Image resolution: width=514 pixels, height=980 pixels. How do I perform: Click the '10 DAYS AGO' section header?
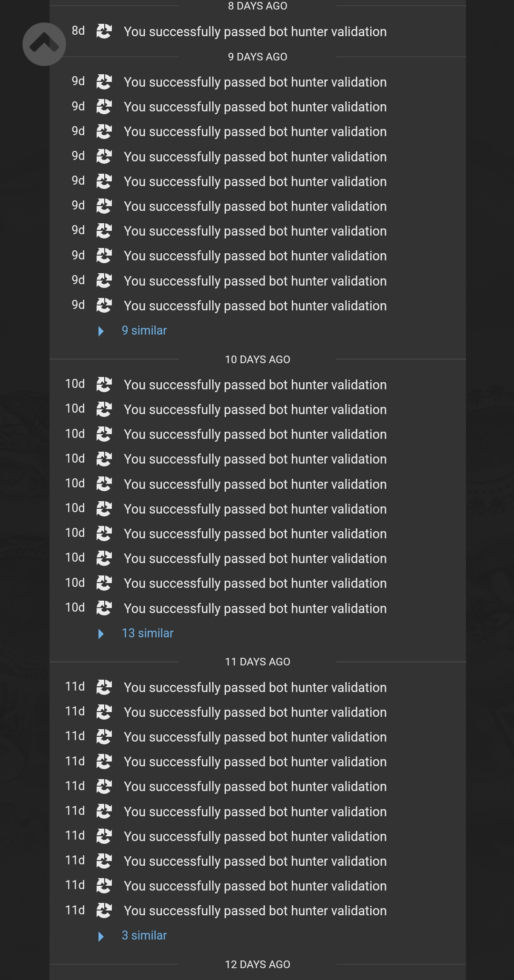(x=257, y=359)
